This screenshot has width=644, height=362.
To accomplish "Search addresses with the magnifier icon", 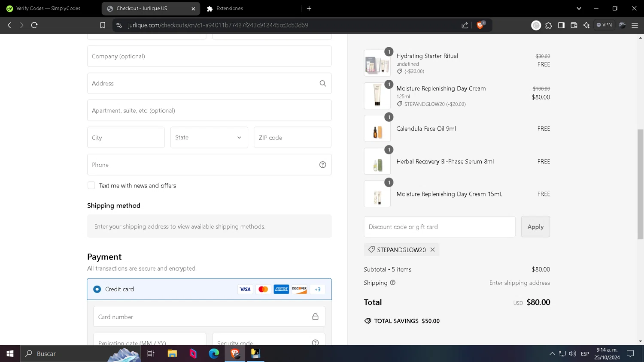I will pos(323,83).
